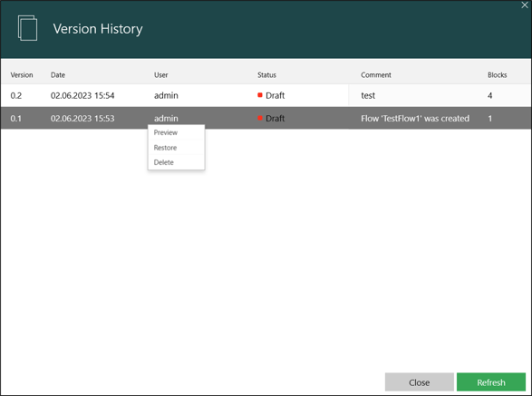Viewport: 532px width, 396px height.
Task: Click the red Draft status dot for version 0.2
Action: tap(260, 95)
